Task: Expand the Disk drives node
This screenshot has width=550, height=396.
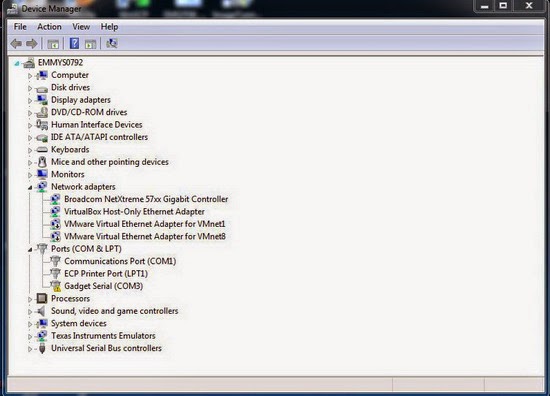Action: (30, 88)
